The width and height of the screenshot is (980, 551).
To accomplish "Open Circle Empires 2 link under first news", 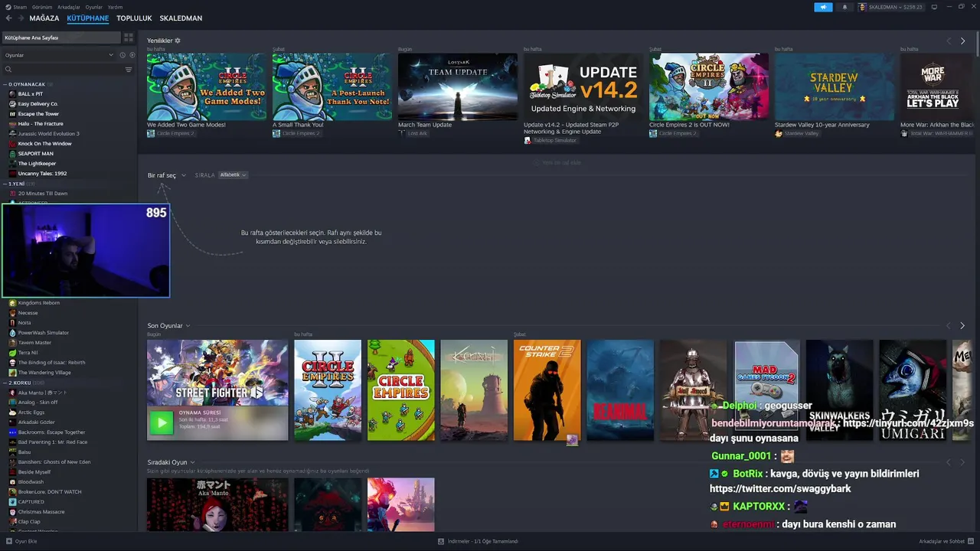I will coord(175,133).
